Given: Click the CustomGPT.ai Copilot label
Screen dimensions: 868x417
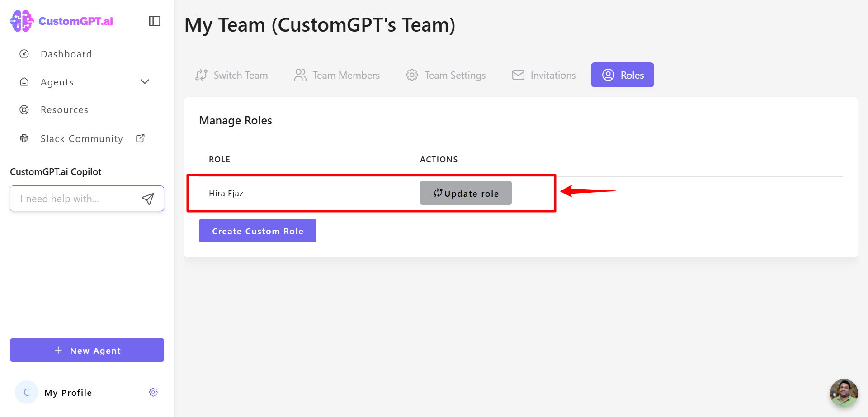Looking at the screenshot, I should 56,172.
